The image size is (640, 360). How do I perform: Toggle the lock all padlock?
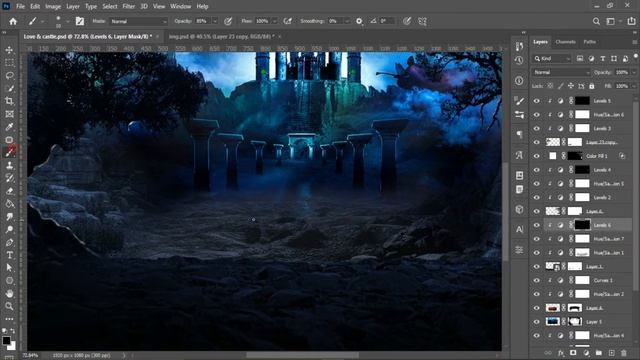592,86
